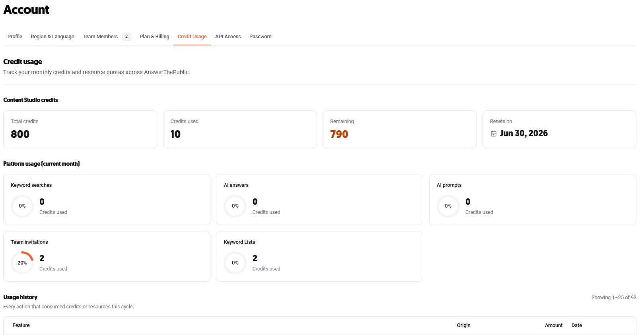Click the Total credits value 800

coord(20,134)
